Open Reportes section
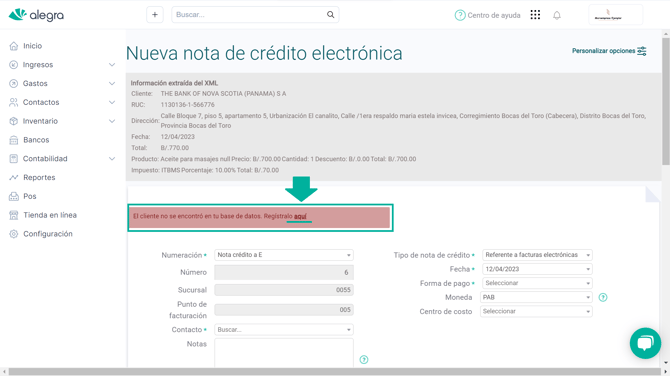This screenshot has width=670, height=376. 39,177
